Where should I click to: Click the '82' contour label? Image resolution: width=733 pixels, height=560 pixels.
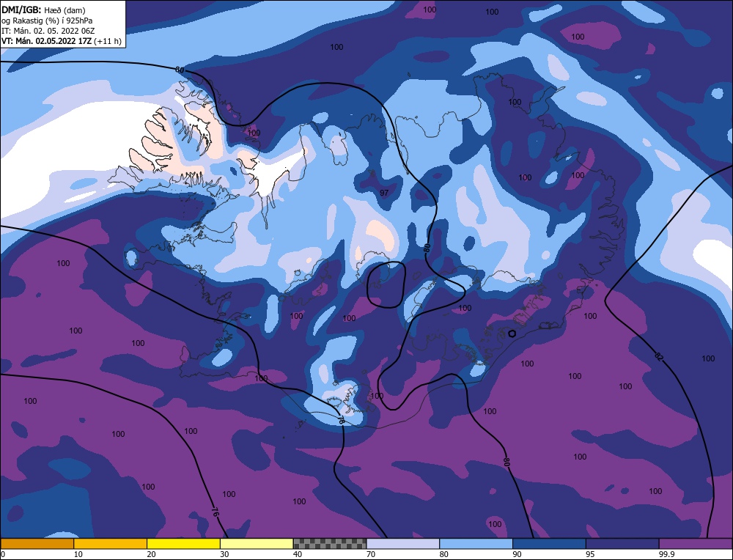pyautogui.click(x=659, y=357)
